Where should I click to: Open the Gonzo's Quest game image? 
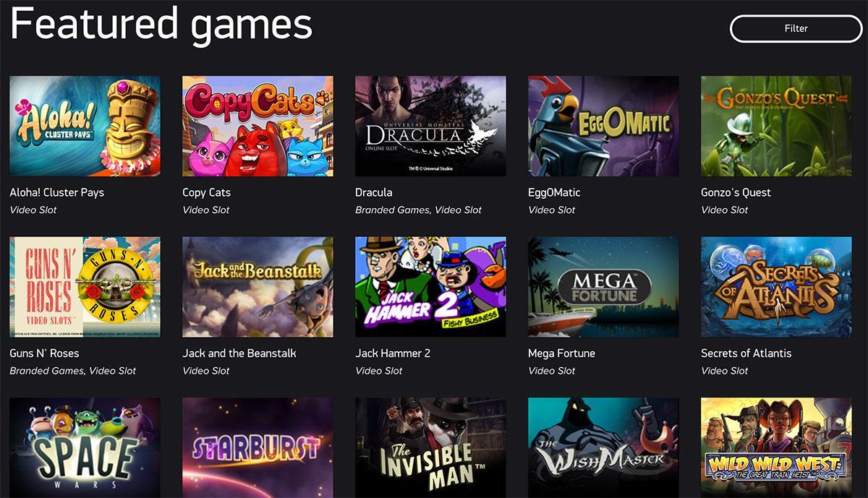click(x=776, y=126)
